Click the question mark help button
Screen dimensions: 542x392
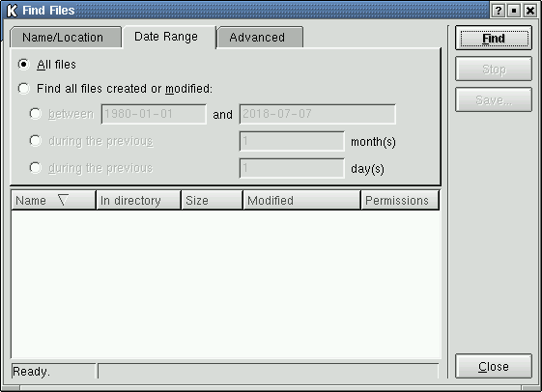click(x=499, y=11)
